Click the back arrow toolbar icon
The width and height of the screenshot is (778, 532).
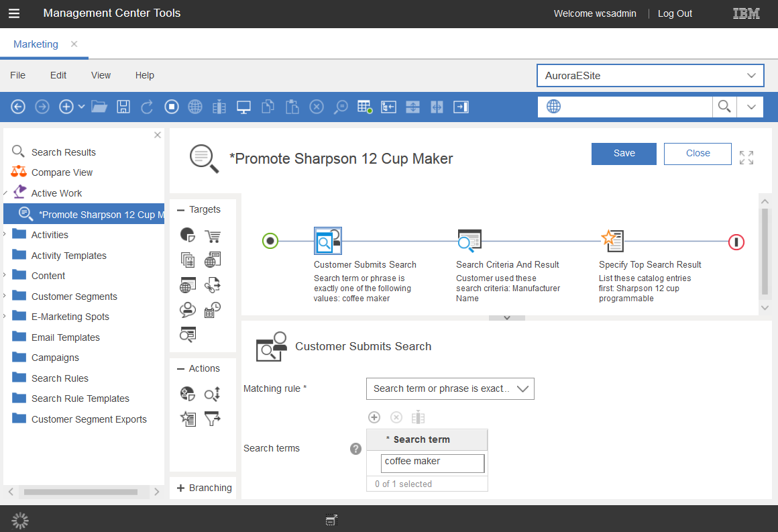click(18, 107)
